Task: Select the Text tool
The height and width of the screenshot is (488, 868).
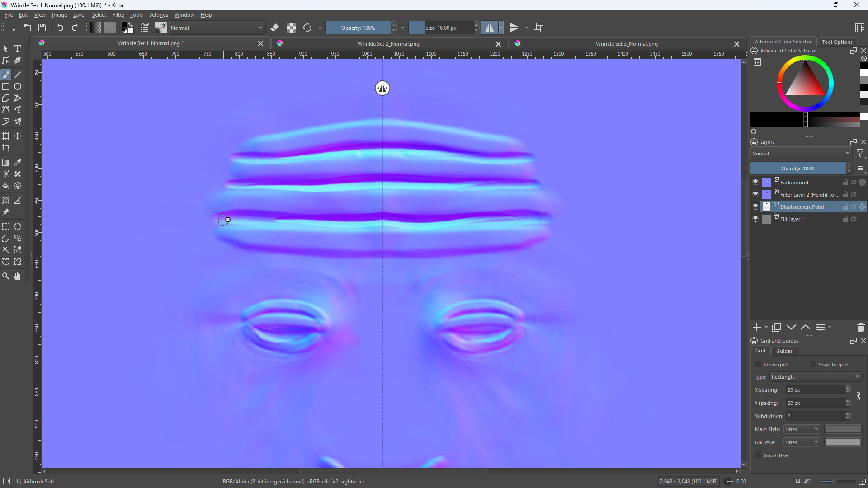Action: point(18,48)
